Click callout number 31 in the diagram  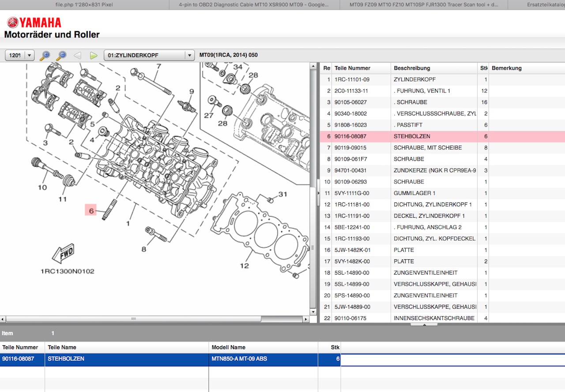click(x=282, y=194)
